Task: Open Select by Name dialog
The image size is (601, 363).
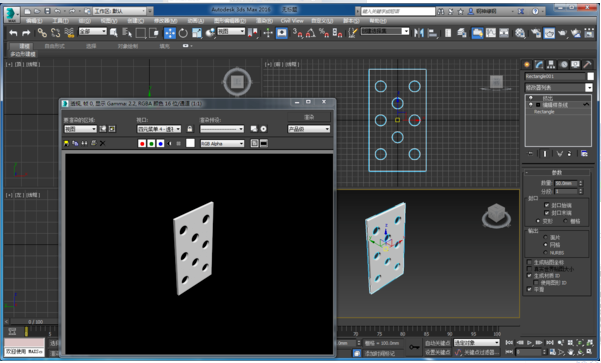Action: pyautogui.click(x=127, y=33)
